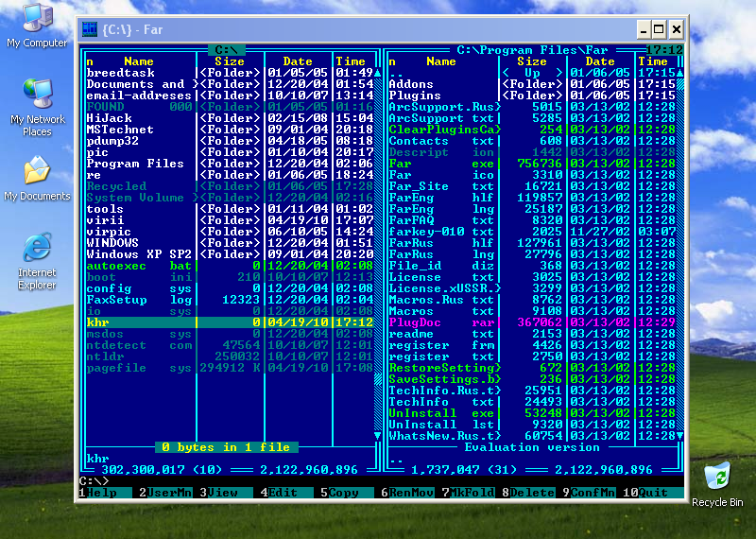Select Documents and folder in left panel

(x=230, y=84)
